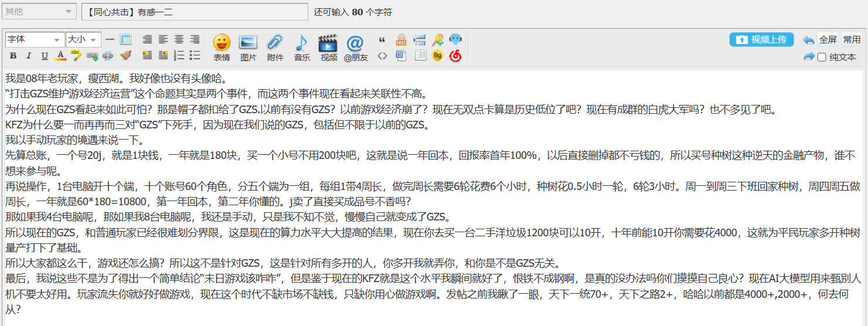Toggle bold text formatting

[13, 56]
